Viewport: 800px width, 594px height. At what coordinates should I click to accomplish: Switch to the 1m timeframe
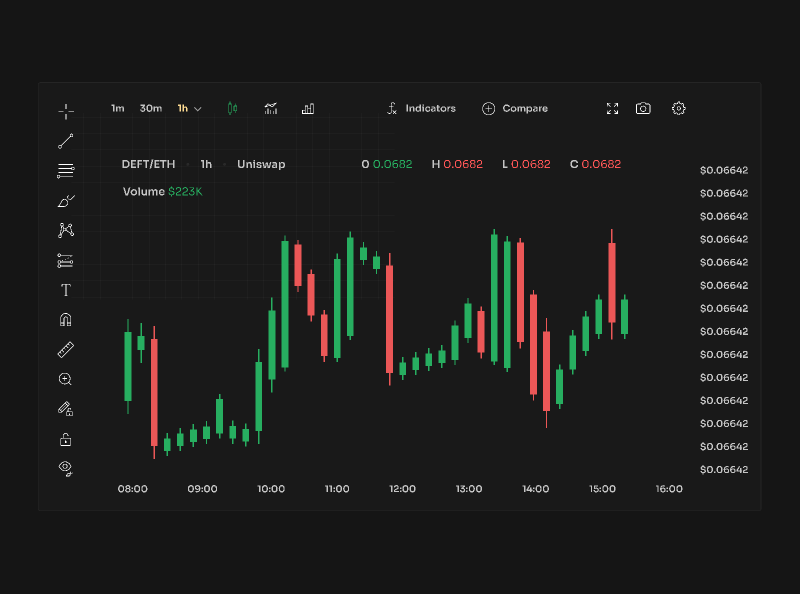click(x=117, y=108)
